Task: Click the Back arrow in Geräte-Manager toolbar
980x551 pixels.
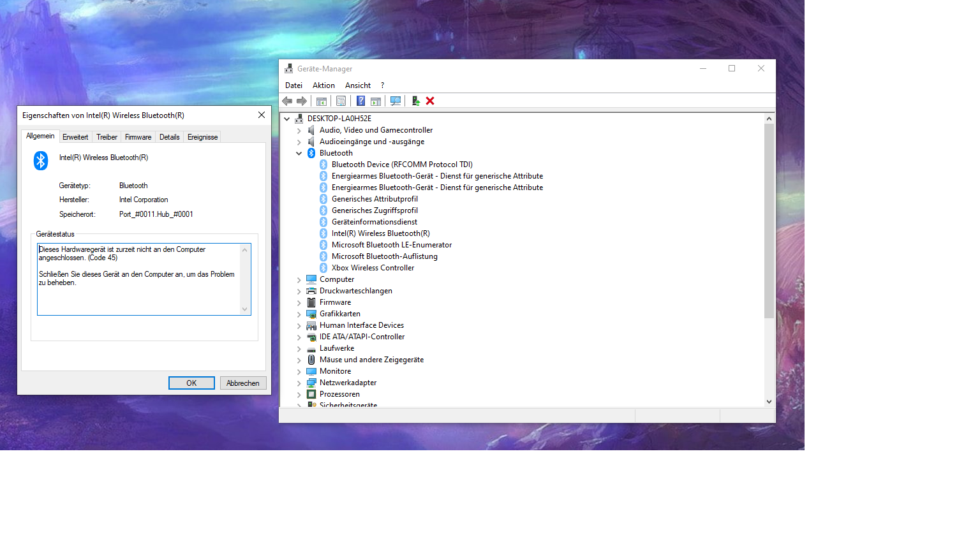Action: click(287, 101)
